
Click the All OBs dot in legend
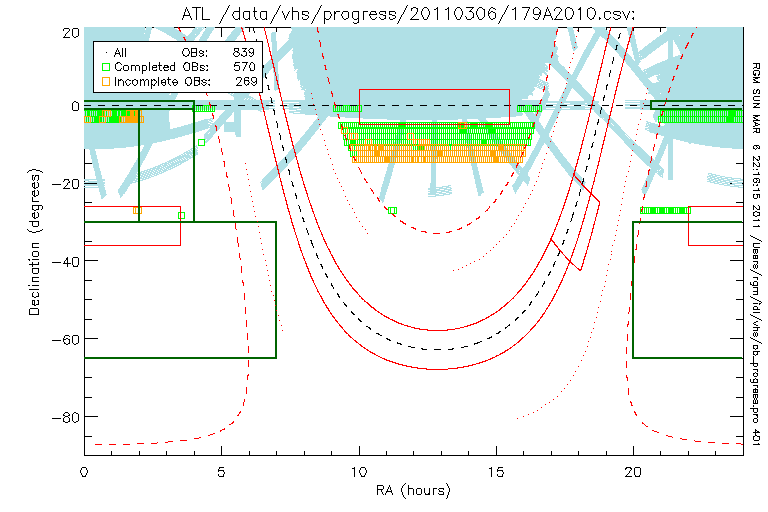click(106, 51)
